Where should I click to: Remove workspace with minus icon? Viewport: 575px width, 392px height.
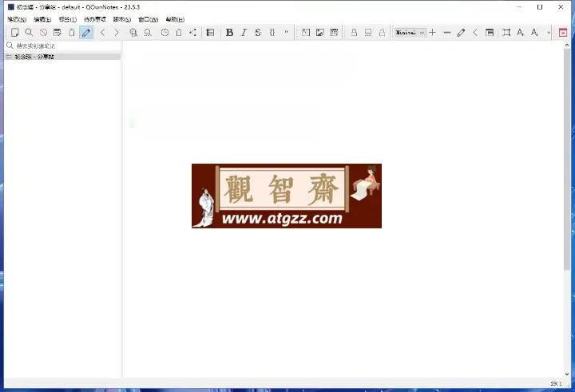446,33
